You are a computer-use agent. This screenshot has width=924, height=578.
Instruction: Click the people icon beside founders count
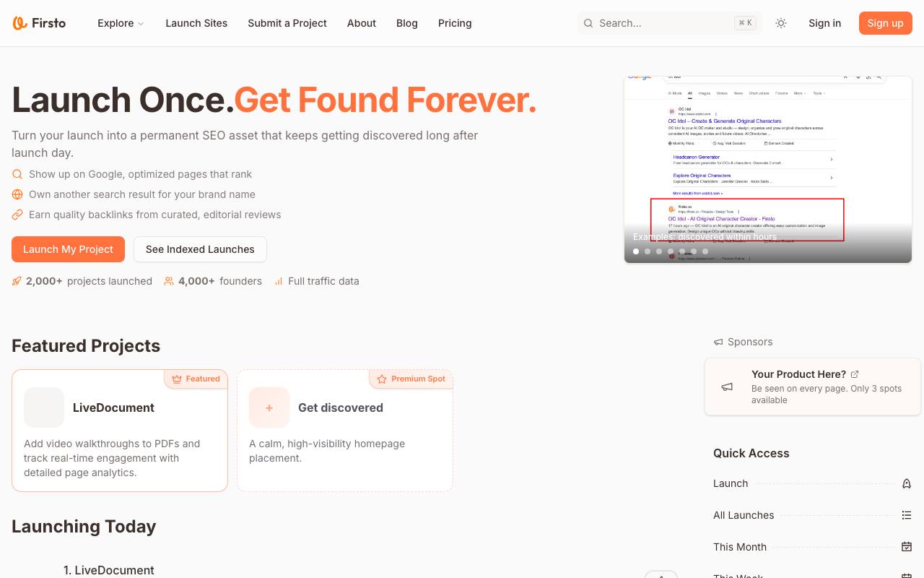[169, 281]
